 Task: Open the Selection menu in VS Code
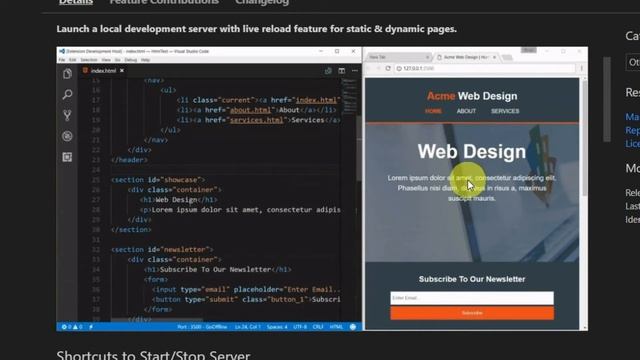pos(89,60)
